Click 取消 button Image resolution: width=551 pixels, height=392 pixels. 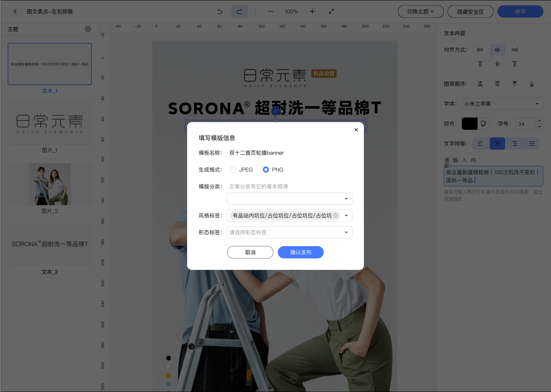pos(250,252)
